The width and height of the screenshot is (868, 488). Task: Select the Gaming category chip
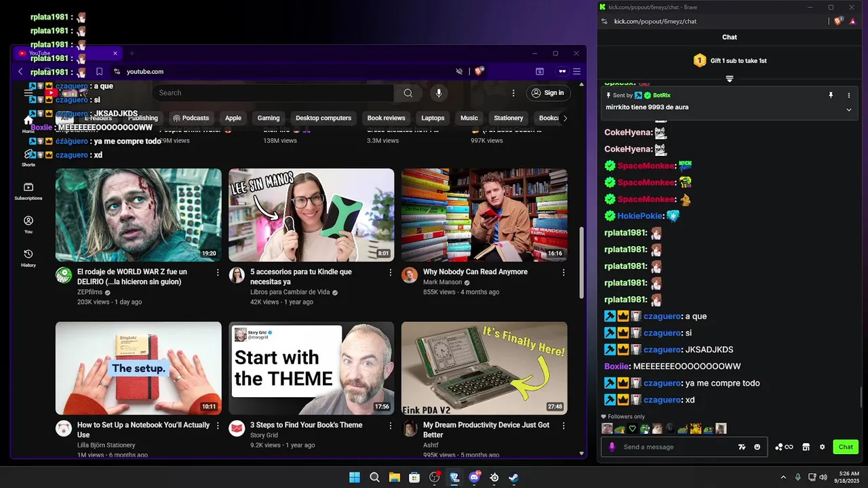point(269,118)
